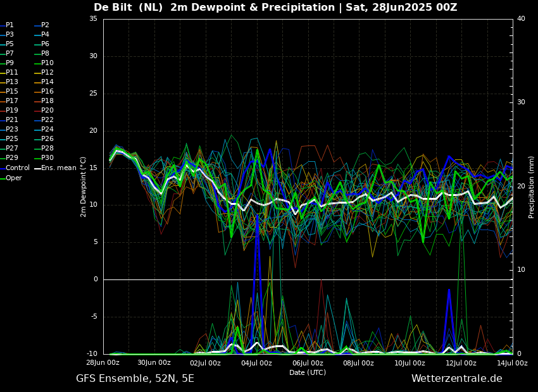Select P19 in the legend
538x392 pixels.
click(x=9, y=111)
